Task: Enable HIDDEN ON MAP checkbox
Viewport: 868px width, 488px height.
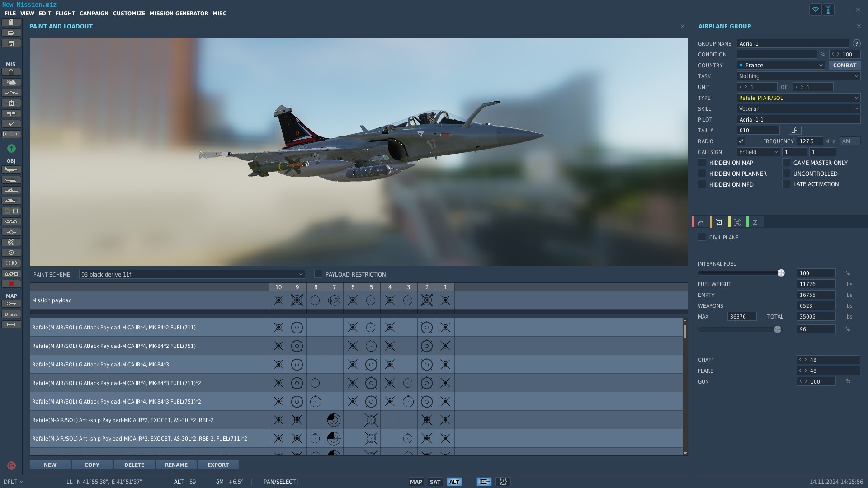Action: tap(702, 162)
